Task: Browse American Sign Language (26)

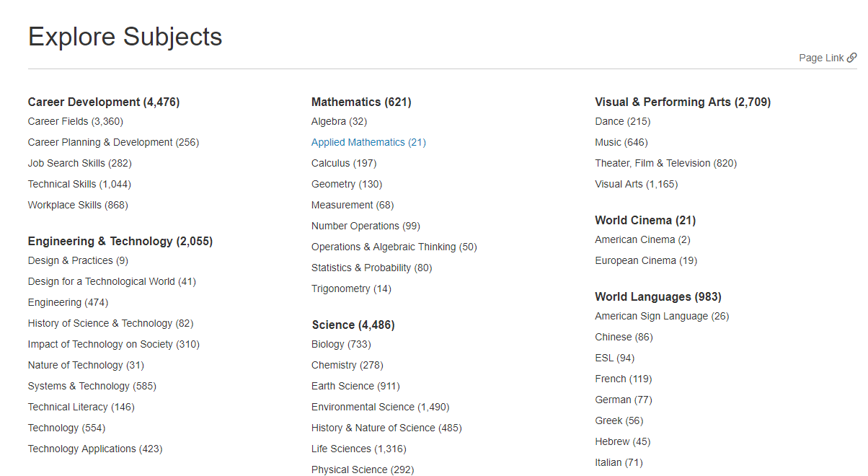Action: 662,316
